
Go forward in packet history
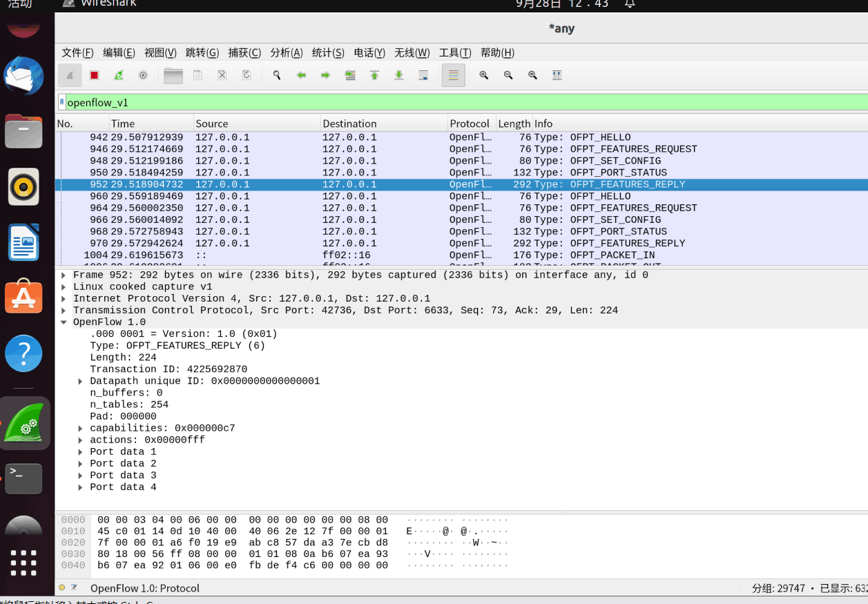pos(325,75)
